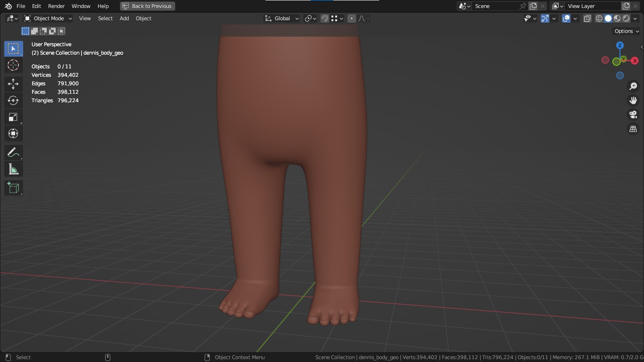Screen dimensions: 644x362
Task: Activate the 3D Cursor tool
Action: (x=13, y=65)
